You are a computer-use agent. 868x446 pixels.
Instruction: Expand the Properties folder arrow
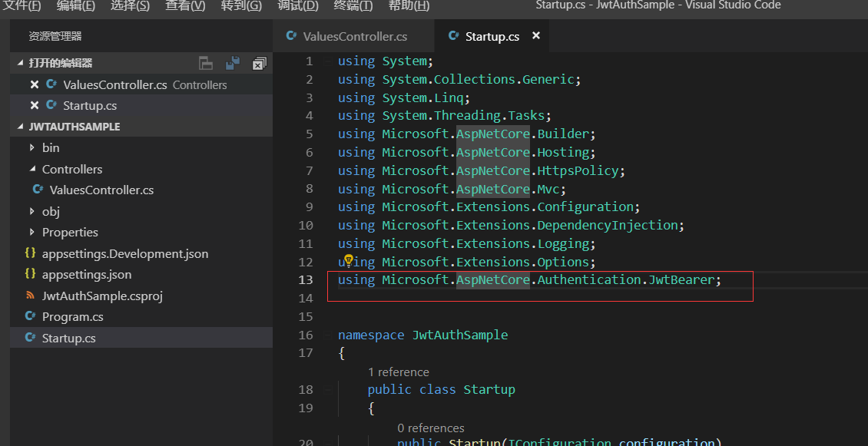[x=32, y=232]
